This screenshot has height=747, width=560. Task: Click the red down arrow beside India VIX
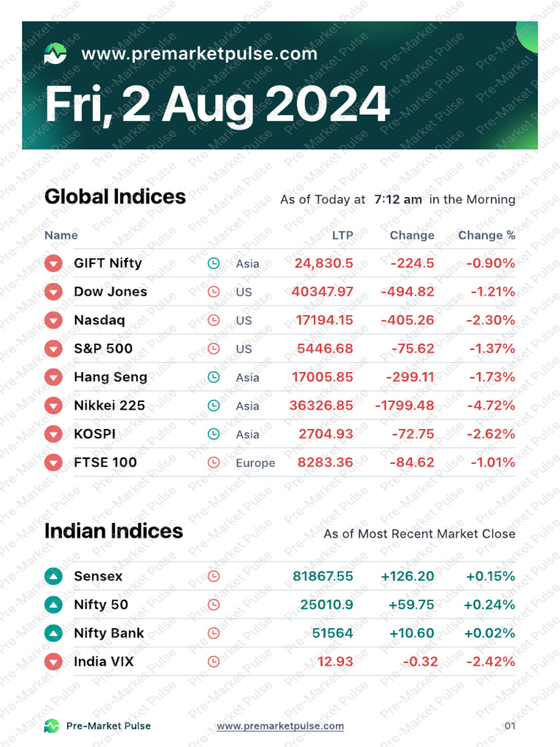coord(53,662)
